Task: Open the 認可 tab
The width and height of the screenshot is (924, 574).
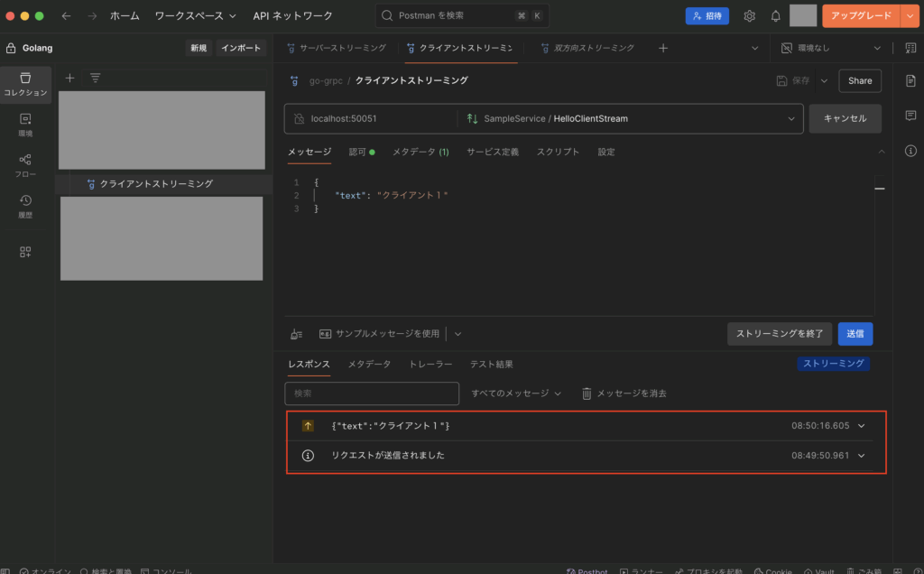Action: [361, 152]
